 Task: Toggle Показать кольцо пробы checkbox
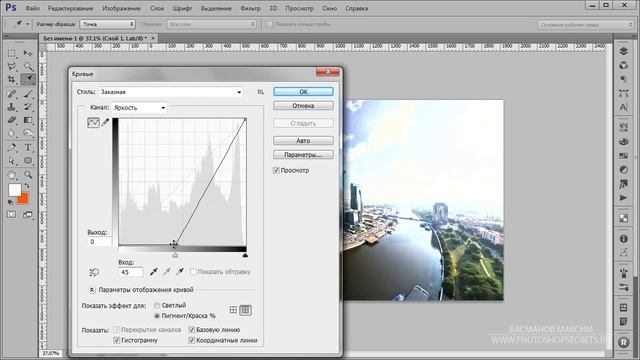[x=269, y=24]
